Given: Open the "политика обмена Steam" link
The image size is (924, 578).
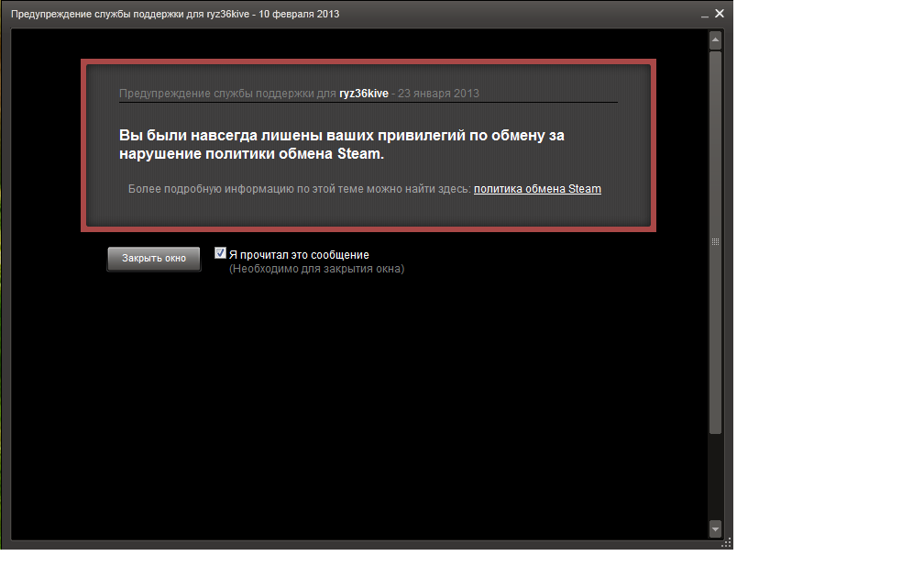Looking at the screenshot, I should pos(537,189).
